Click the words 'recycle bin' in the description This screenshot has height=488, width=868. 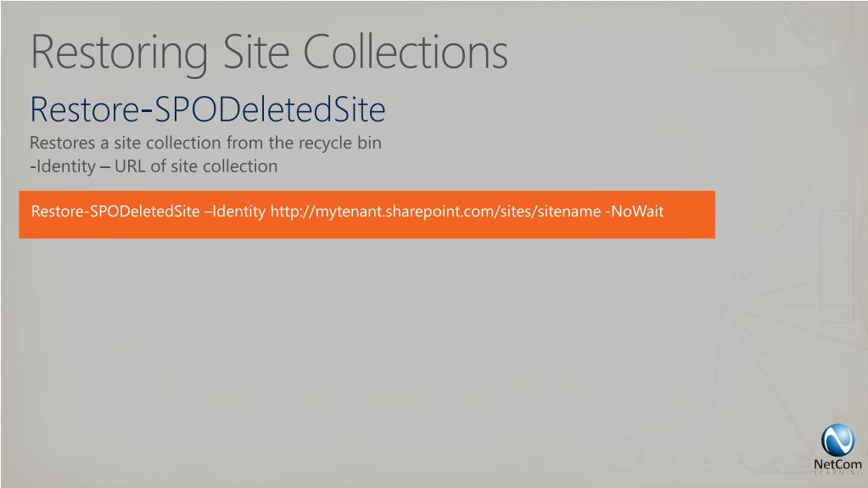pos(340,143)
